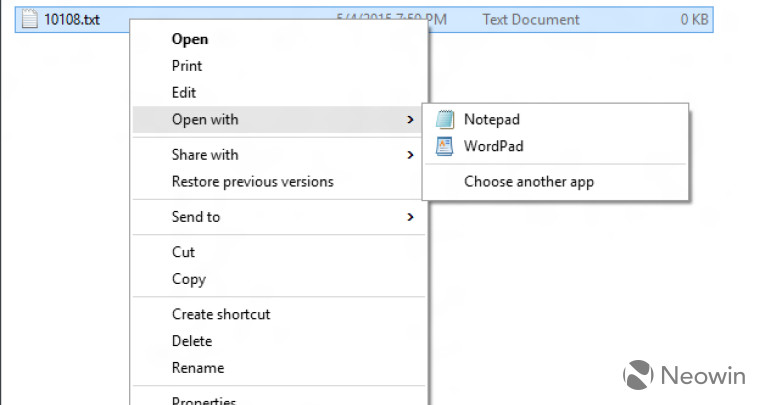
Task: Expand the Share with submenu arrow
Action: 410,155
